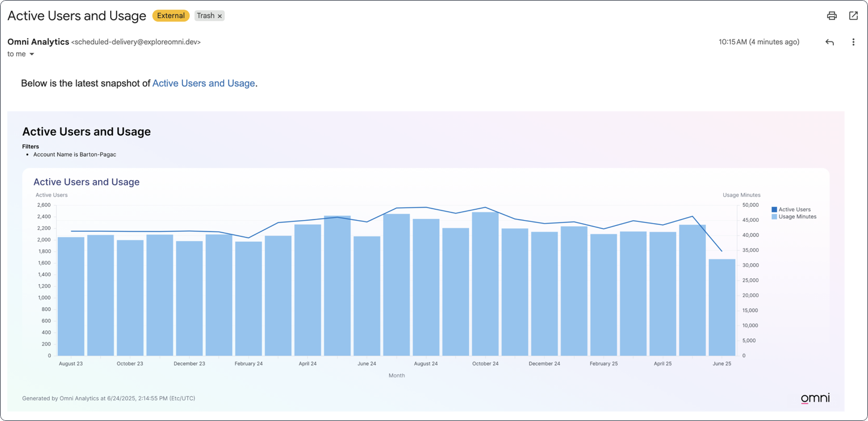The height and width of the screenshot is (421, 868).
Task: Open the three-dot More options menu
Action: pyautogui.click(x=853, y=42)
